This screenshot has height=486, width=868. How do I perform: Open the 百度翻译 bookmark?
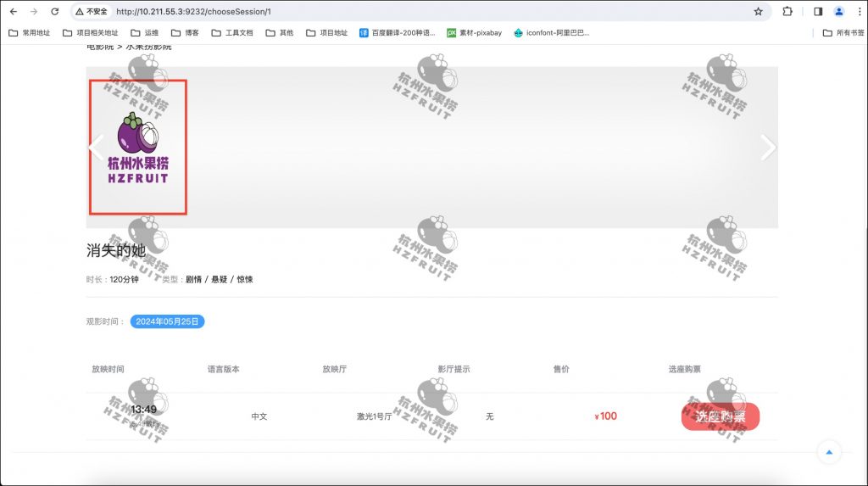tap(397, 33)
